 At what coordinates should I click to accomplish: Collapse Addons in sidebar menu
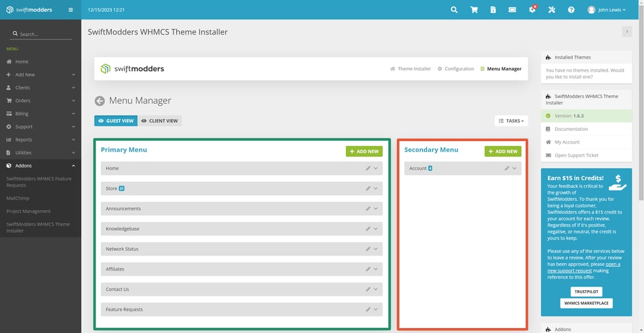41,166
